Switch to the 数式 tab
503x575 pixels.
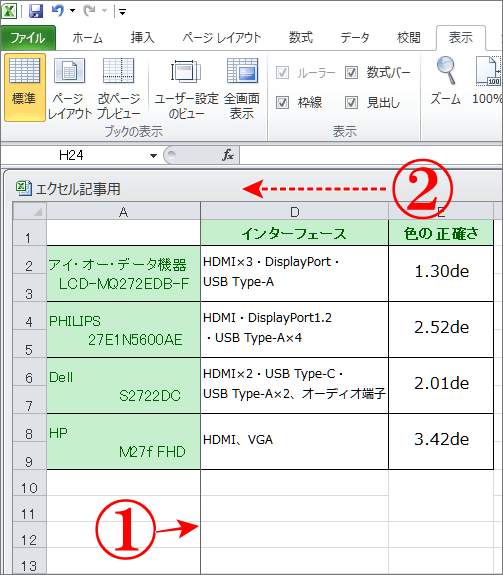click(301, 37)
